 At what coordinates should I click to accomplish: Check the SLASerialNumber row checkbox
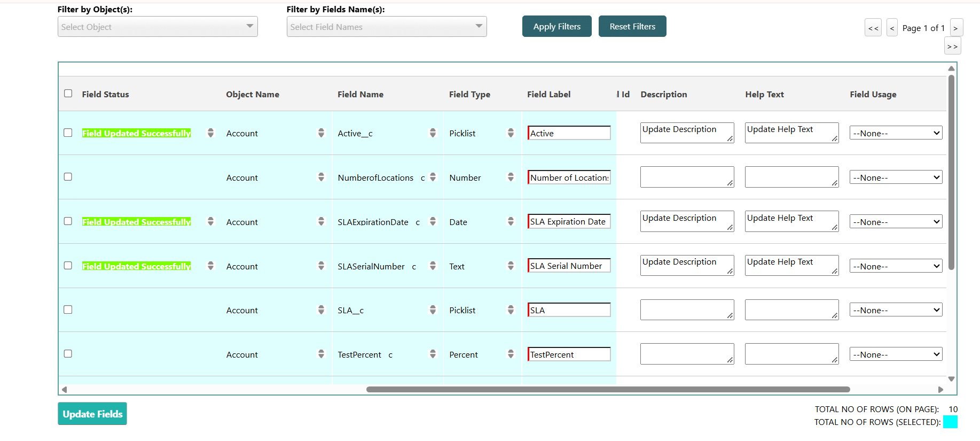[x=68, y=266]
